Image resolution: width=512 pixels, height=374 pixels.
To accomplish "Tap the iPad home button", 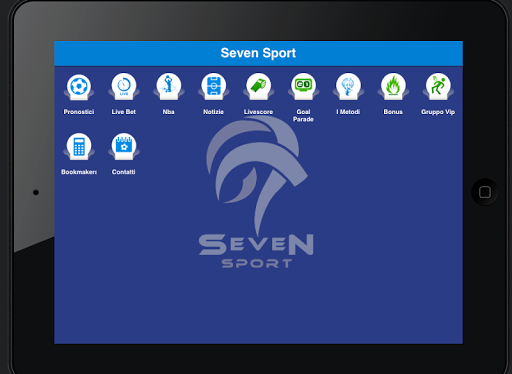I will click(485, 192).
